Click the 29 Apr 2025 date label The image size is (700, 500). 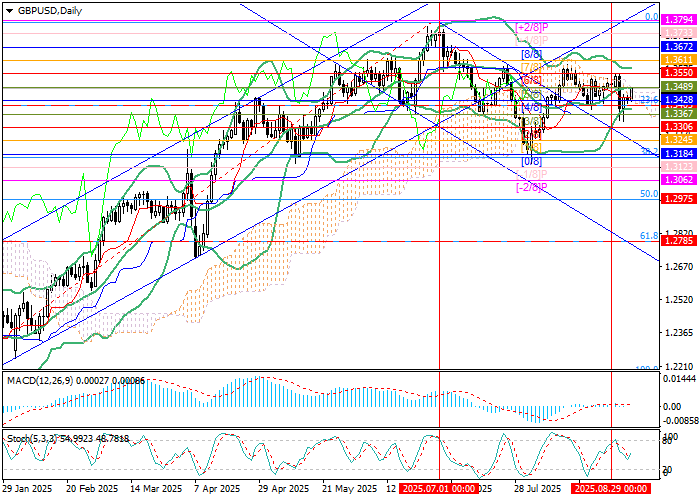point(283,488)
